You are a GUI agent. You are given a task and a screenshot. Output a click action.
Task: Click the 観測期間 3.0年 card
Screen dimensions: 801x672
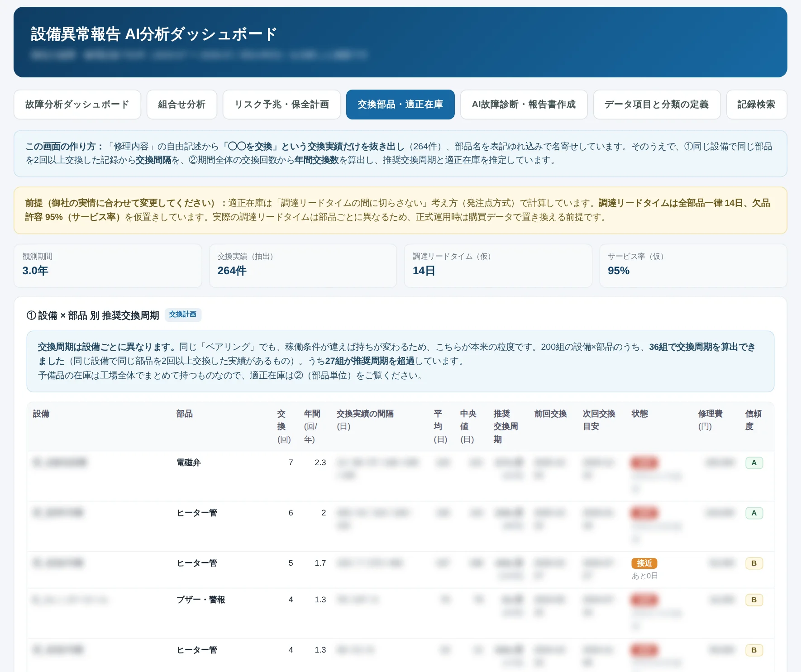[x=108, y=266]
